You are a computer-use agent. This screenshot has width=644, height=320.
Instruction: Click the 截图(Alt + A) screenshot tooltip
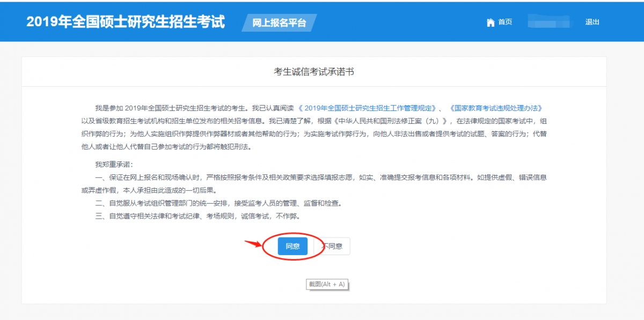coord(327,284)
